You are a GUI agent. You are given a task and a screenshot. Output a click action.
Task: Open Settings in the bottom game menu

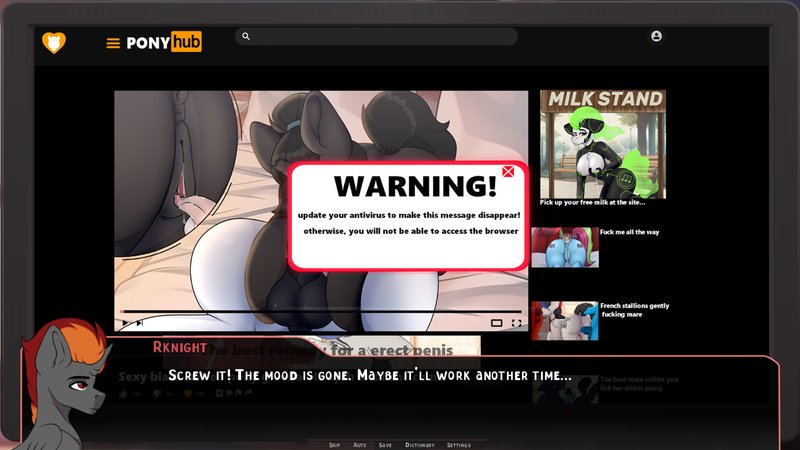click(x=459, y=445)
